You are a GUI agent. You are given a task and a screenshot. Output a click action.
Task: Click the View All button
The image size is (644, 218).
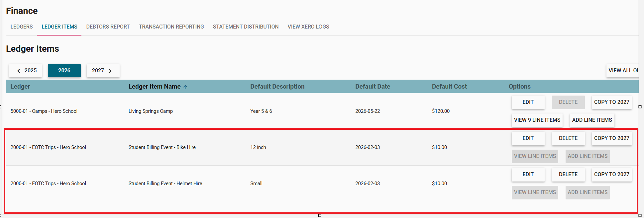[623, 71]
